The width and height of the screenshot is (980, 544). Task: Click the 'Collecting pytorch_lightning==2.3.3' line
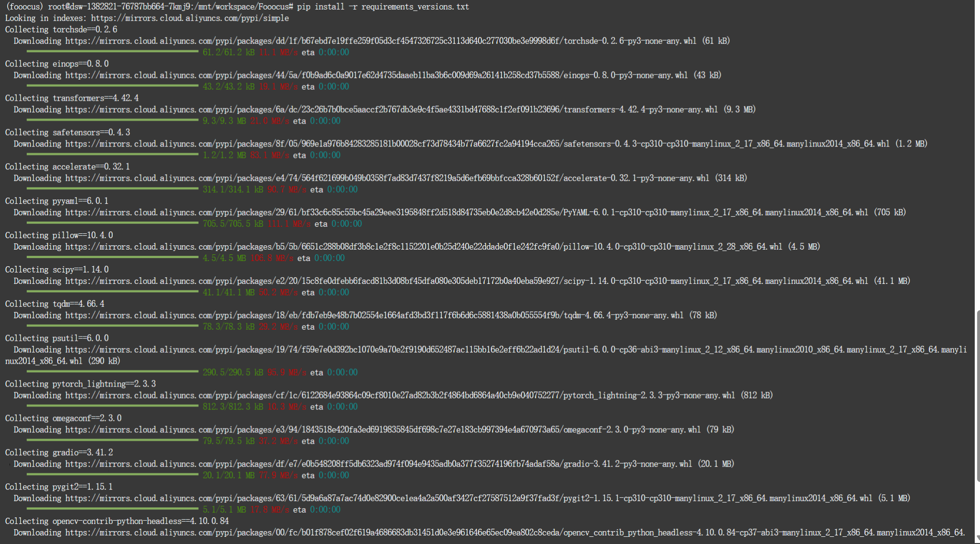(x=80, y=384)
